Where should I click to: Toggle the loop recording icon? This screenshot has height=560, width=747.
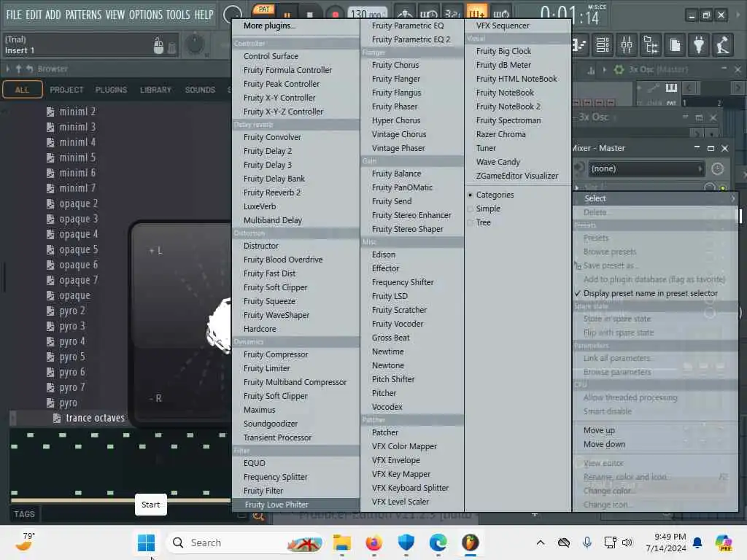[x=500, y=13]
